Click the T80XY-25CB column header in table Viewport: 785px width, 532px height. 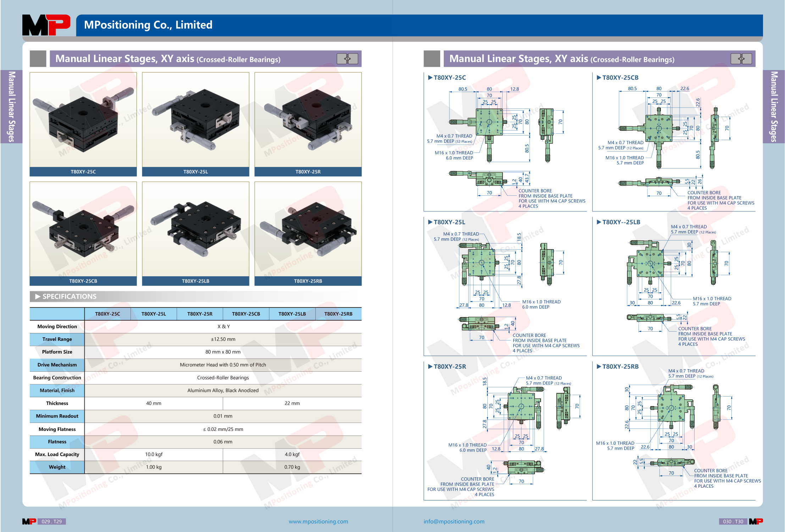click(x=246, y=314)
